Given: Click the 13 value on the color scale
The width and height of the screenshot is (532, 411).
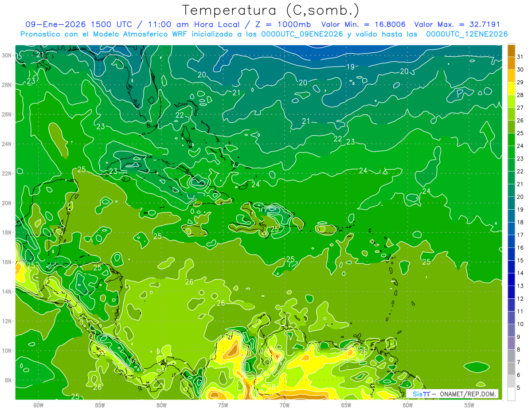Looking at the screenshot, I should pos(521,286).
